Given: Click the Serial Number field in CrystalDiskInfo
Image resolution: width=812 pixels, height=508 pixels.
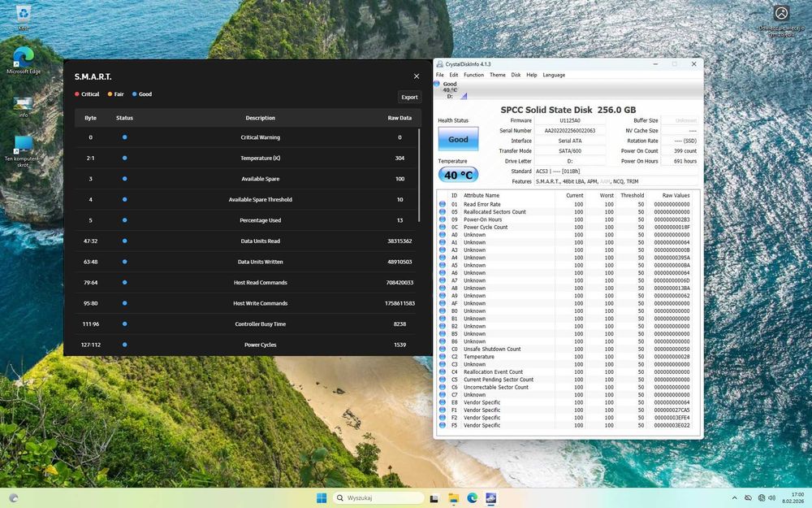Looking at the screenshot, I should pyautogui.click(x=570, y=131).
